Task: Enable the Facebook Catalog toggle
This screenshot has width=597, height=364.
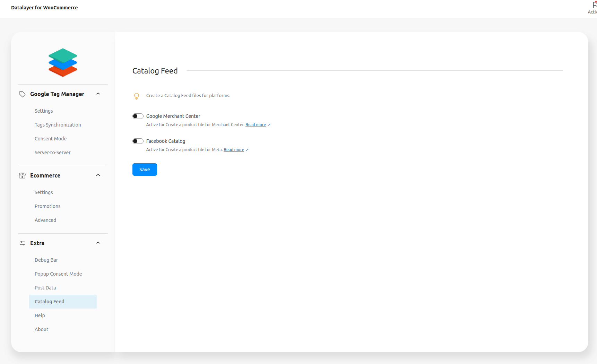Action: 138,141
